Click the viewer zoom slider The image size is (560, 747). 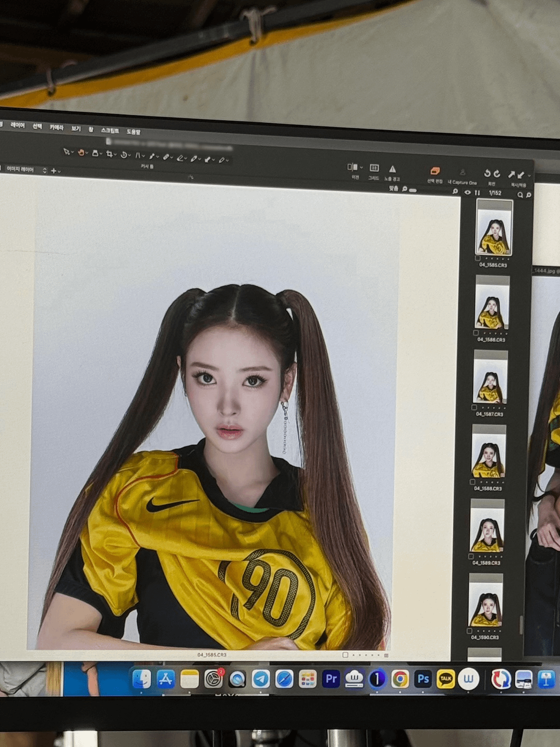pos(413,190)
